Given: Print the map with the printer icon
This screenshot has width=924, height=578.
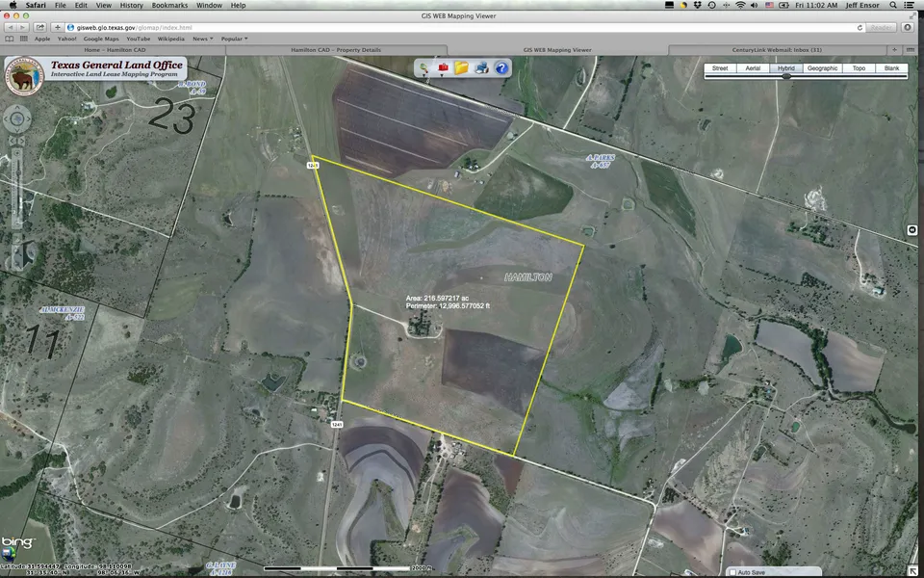Looking at the screenshot, I should (481, 68).
